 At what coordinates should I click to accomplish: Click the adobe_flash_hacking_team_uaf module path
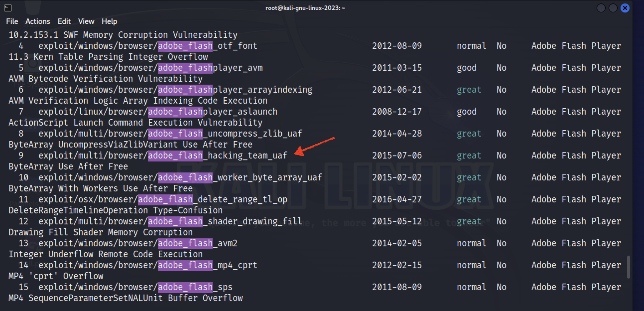[163, 155]
